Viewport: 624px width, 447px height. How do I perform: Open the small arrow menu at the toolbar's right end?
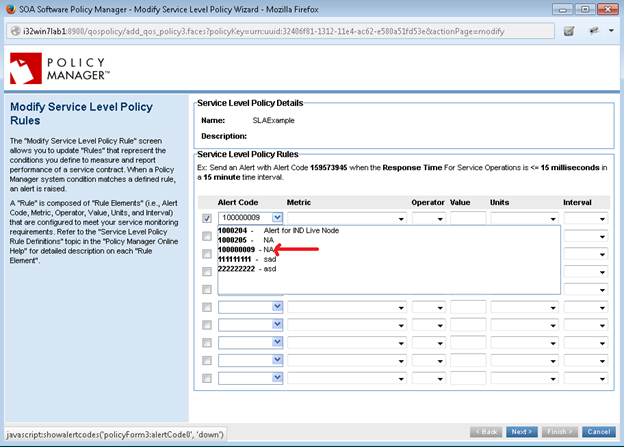coord(611,31)
